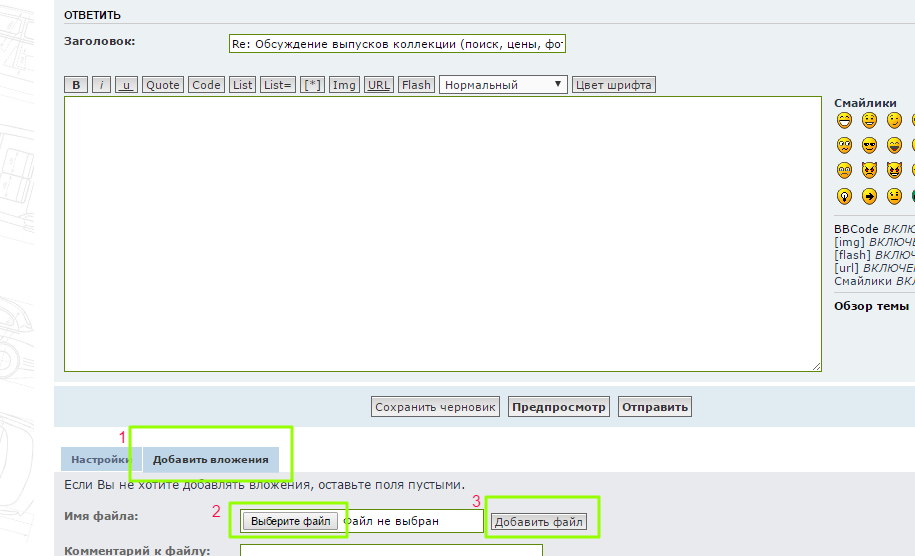Open the "Цвет шрифта" font color picker

pos(614,85)
